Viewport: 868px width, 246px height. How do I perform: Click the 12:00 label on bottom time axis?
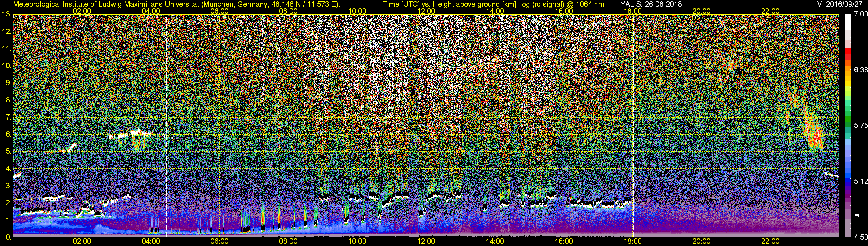(426, 241)
